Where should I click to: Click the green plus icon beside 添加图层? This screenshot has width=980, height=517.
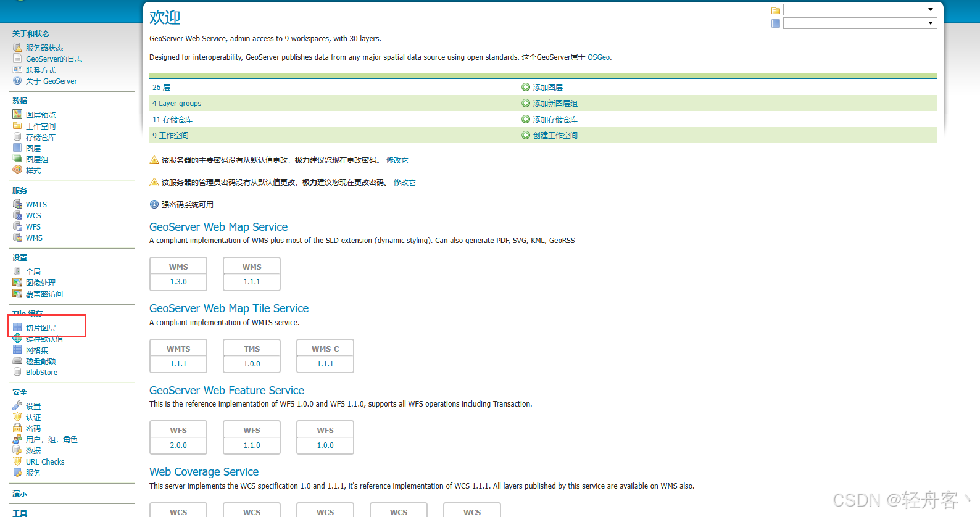coord(526,87)
